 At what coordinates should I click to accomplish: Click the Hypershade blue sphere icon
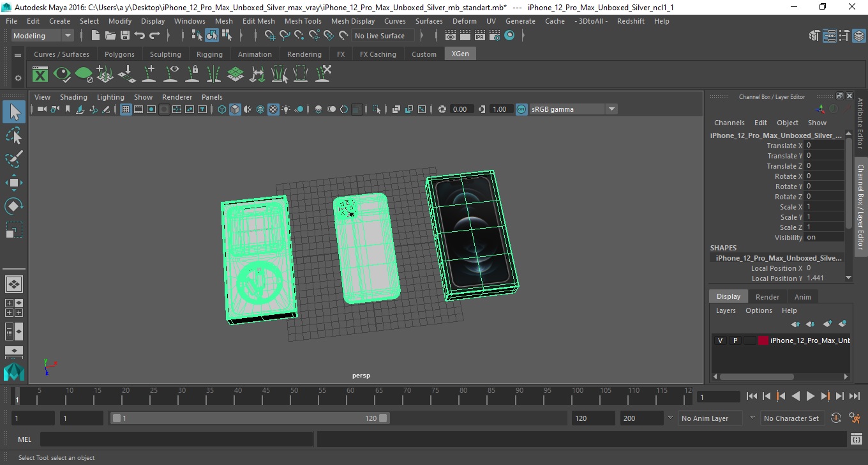509,36
